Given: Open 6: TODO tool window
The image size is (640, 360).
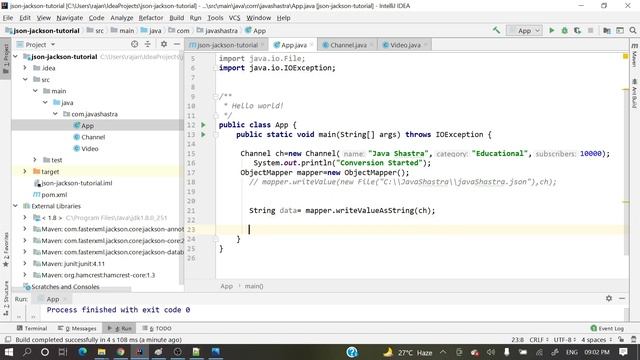Looking at the screenshot, I should click(157, 328).
